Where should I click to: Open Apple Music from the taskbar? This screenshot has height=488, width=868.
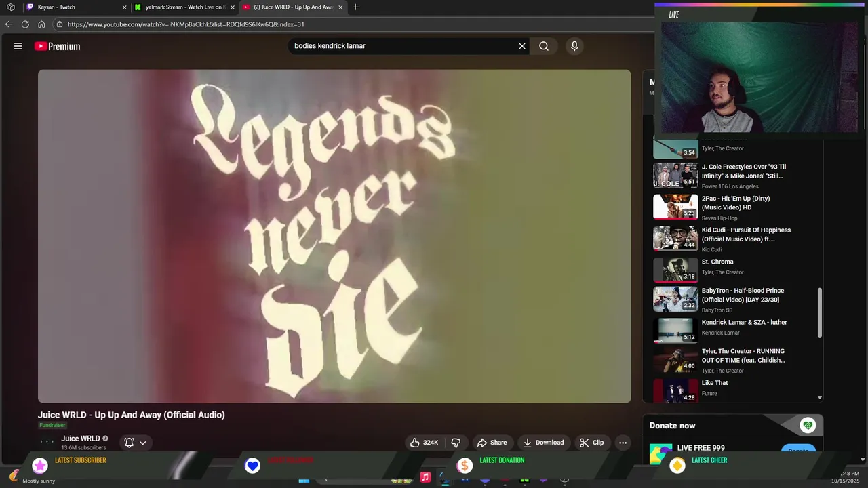[425, 477]
